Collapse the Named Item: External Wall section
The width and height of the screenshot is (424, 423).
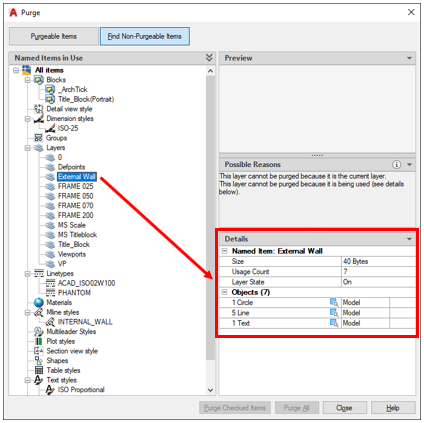225,251
